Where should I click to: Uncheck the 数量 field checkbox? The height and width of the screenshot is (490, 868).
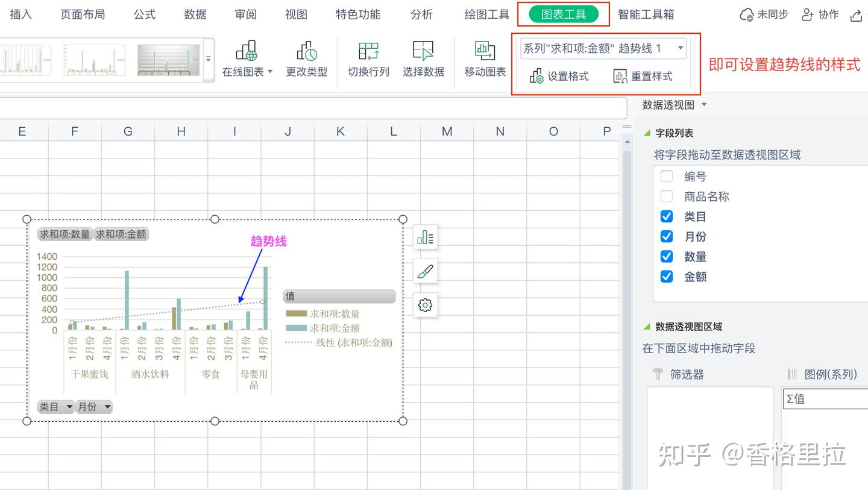667,256
